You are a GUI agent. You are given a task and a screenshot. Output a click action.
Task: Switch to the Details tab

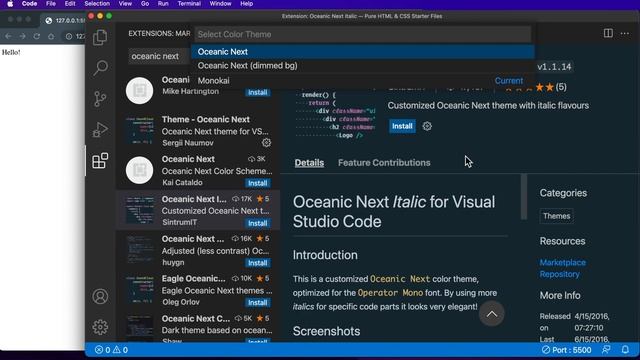[x=309, y=162]
